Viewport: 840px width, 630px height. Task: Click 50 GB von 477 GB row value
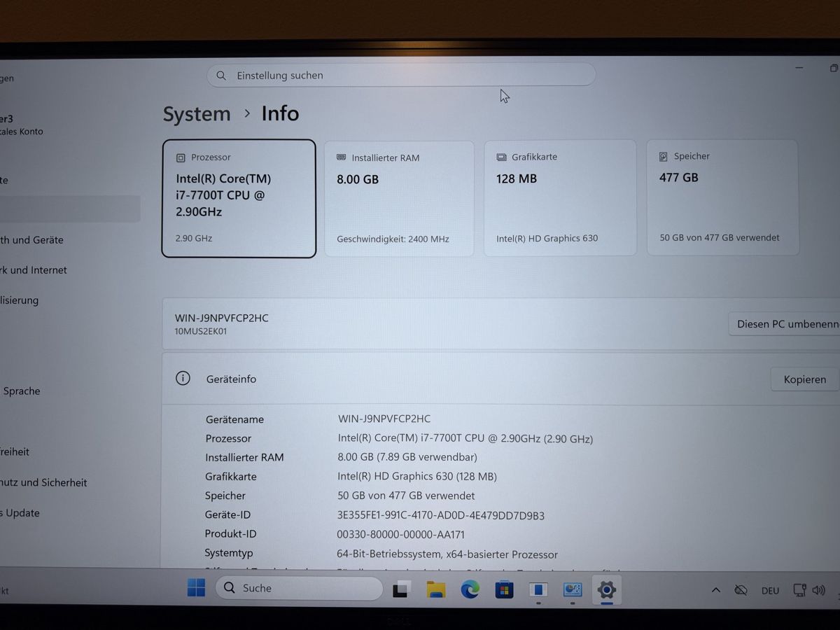tap(406, 496)
